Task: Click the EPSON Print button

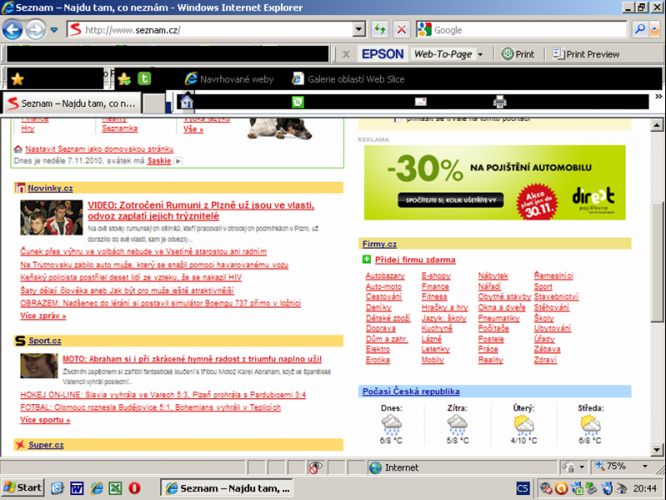Action: click(518, 54)
